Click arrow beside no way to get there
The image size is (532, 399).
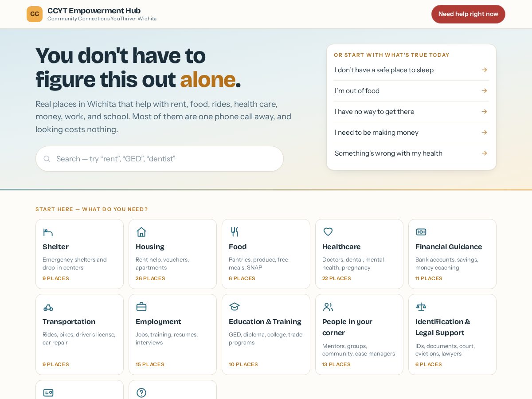(x=484, y=112)
